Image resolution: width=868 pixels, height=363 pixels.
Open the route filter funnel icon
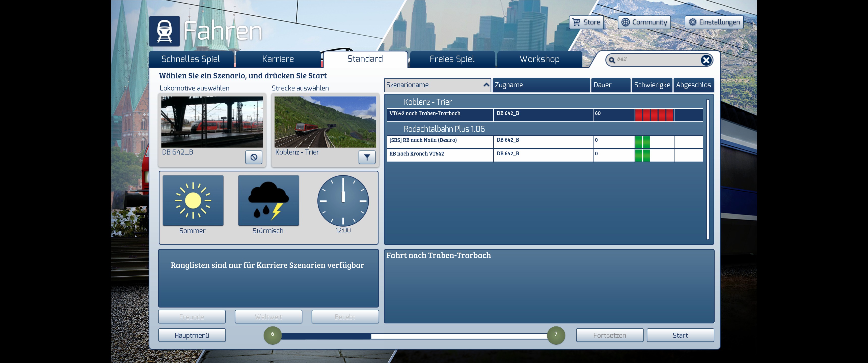pos(367,157)
